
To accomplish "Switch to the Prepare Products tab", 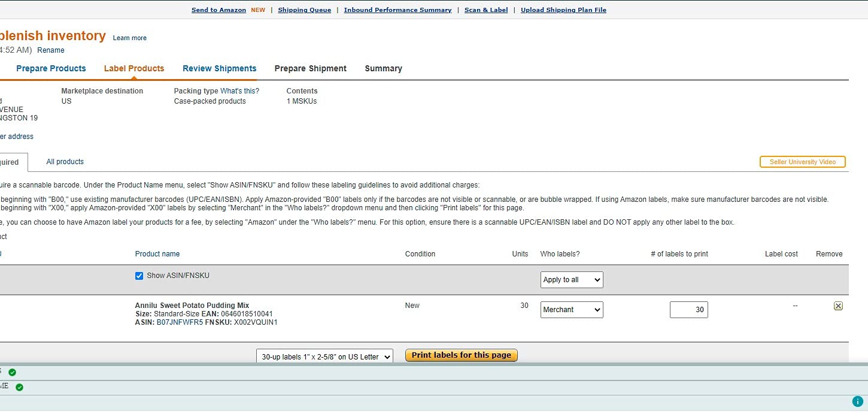I will coord(51,68).
